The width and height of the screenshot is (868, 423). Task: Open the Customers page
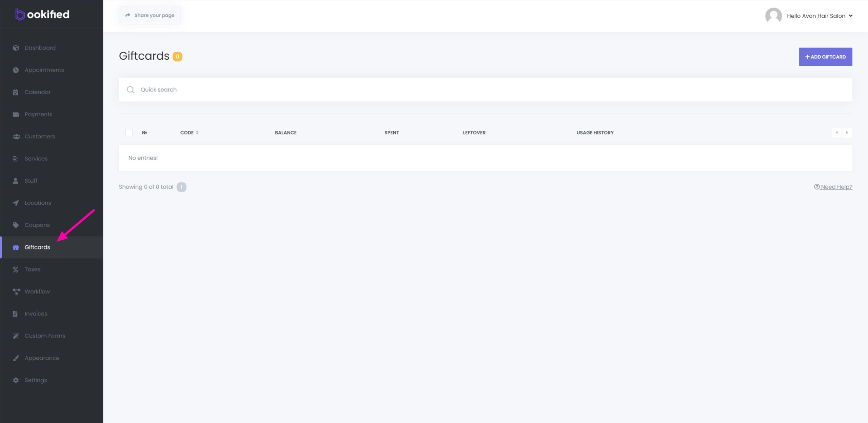click(x=52, y=136)
